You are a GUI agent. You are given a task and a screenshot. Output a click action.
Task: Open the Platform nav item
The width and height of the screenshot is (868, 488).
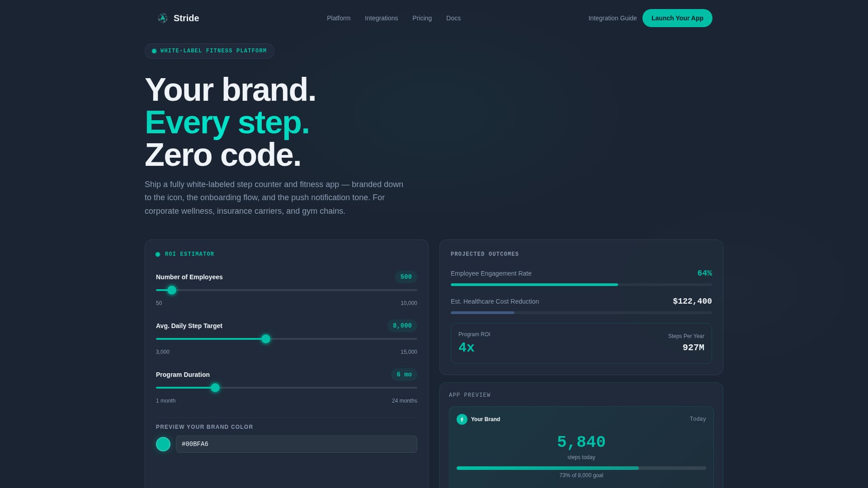[339, 18]
